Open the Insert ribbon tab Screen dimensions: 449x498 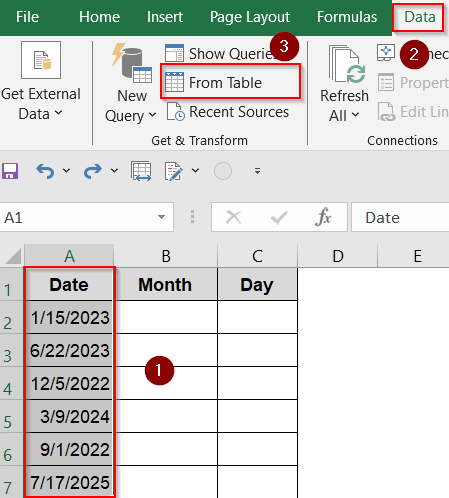click(x=165, y=17)
